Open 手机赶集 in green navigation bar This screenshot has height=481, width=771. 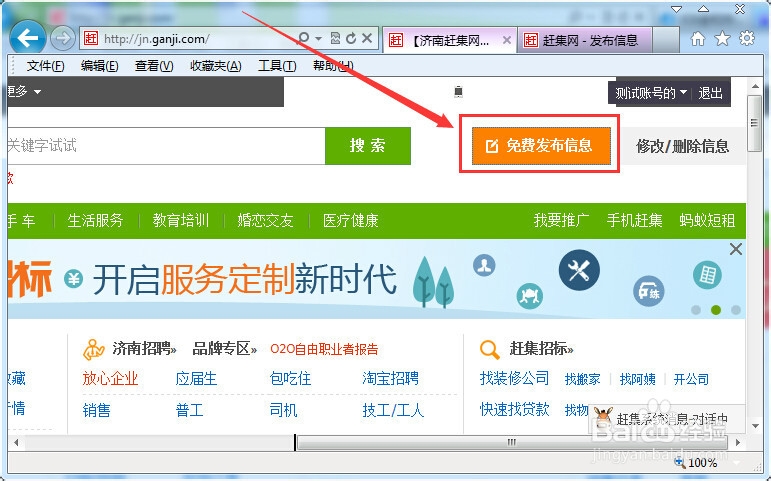tap(634, 220)
